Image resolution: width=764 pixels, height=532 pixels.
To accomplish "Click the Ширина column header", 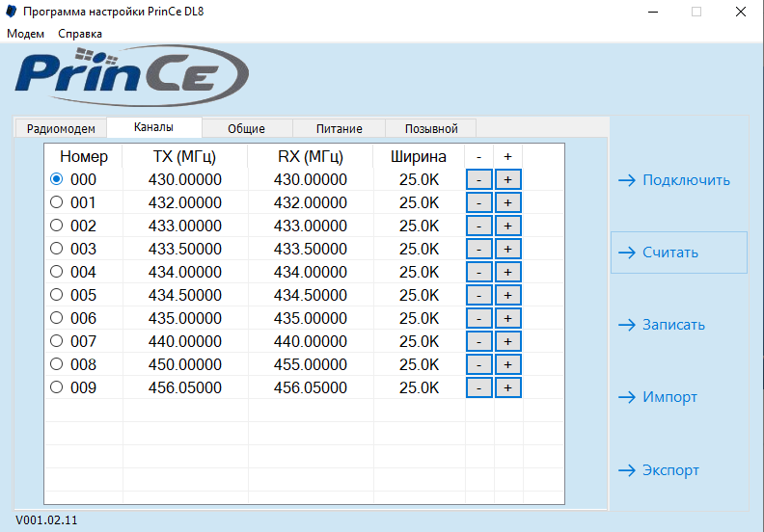I will tap(419, 156).
